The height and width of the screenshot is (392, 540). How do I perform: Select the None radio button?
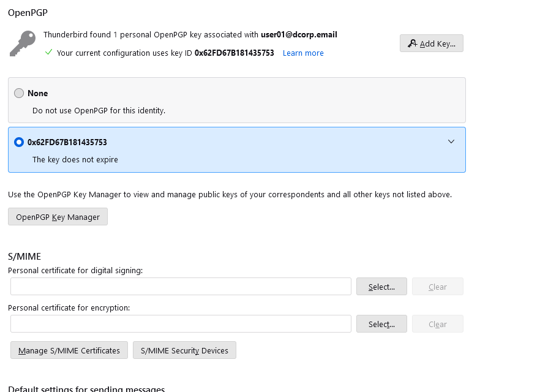[18, 92]
